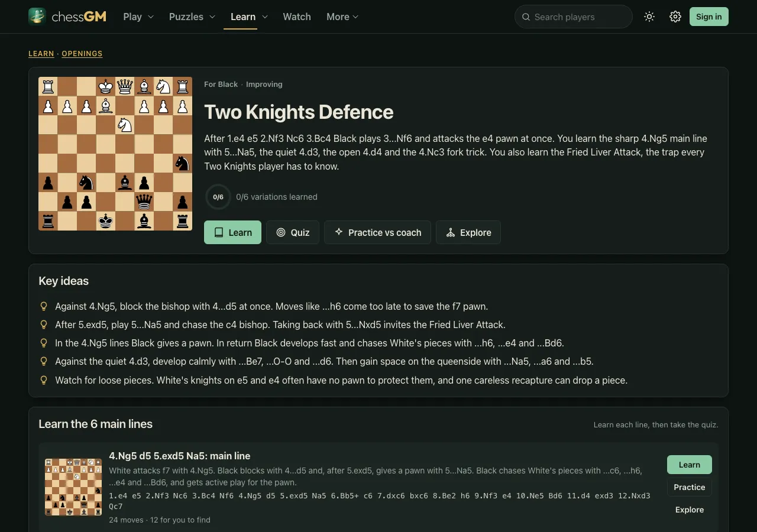Click the '4.Ng5 d5 5.exd5 Na5: main line' title

(x=180, y=456)
